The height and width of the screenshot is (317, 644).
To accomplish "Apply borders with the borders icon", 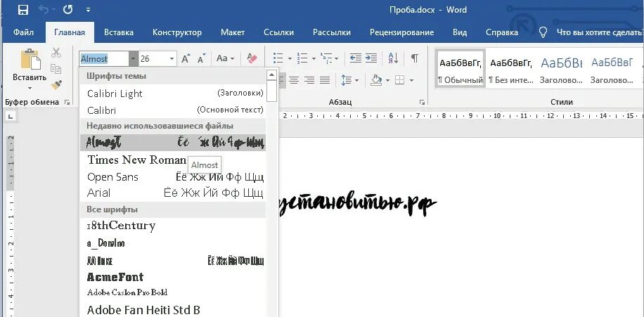I will click(399, 80).
